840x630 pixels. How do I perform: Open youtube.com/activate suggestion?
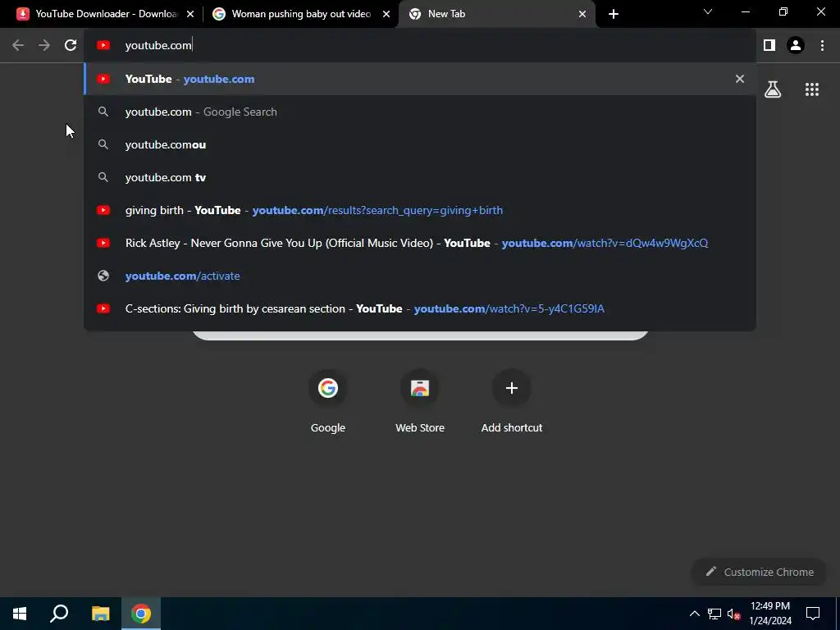coord(420,276)
